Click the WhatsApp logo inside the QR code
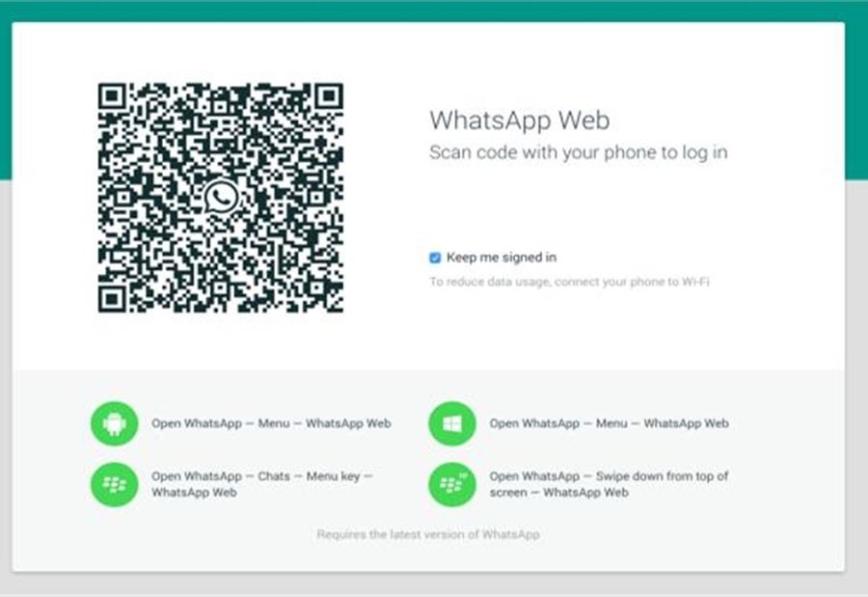The image size is (868, 597). click(x=221, y=198)
